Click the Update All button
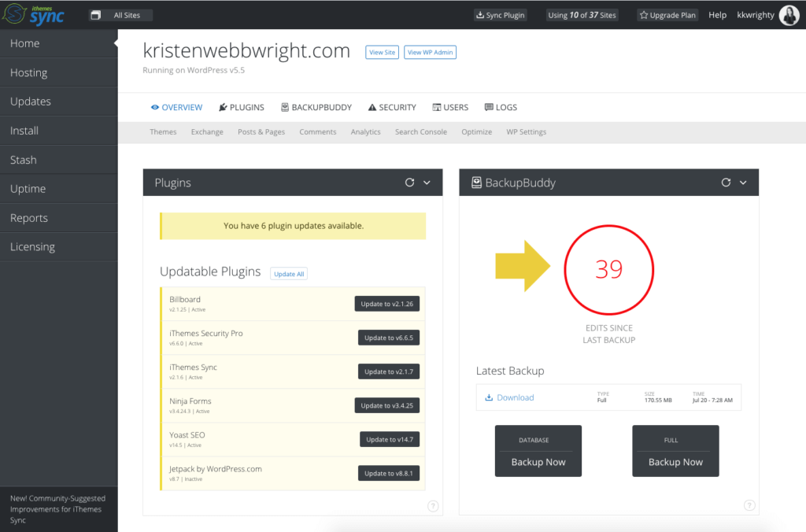This screenshot has width=806, height=532. pos(289,274)
